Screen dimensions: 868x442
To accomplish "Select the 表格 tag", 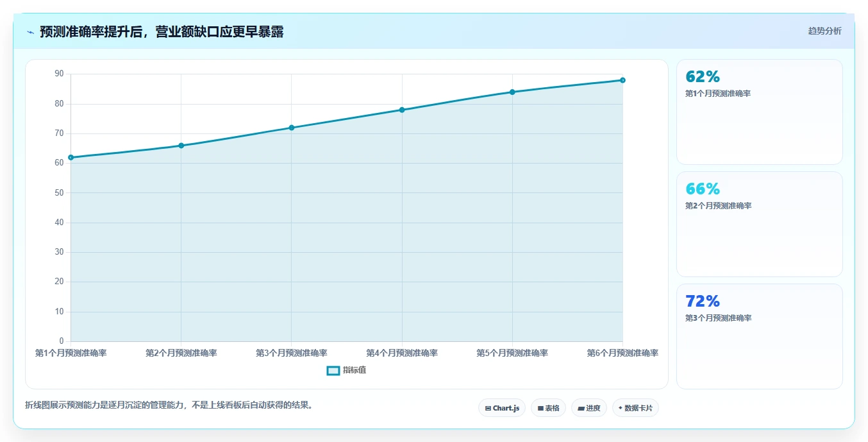I will pyautogui.click(x=548, y=408).
